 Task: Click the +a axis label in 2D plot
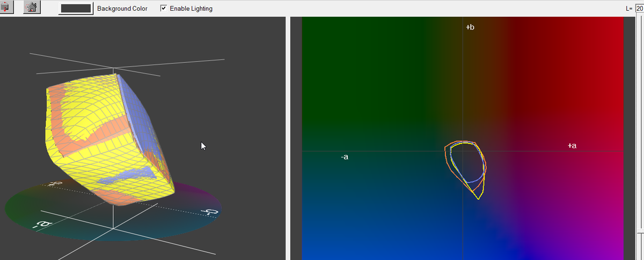[572, 146]
